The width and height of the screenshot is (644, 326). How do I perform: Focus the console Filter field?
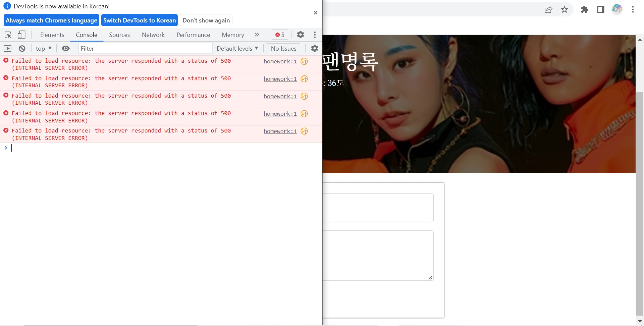[x=145, y=48]
